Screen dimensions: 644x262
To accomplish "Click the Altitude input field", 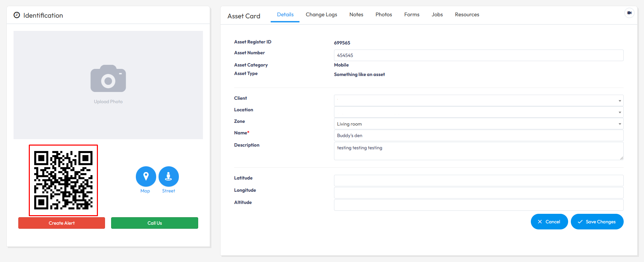I will (479, 205).
